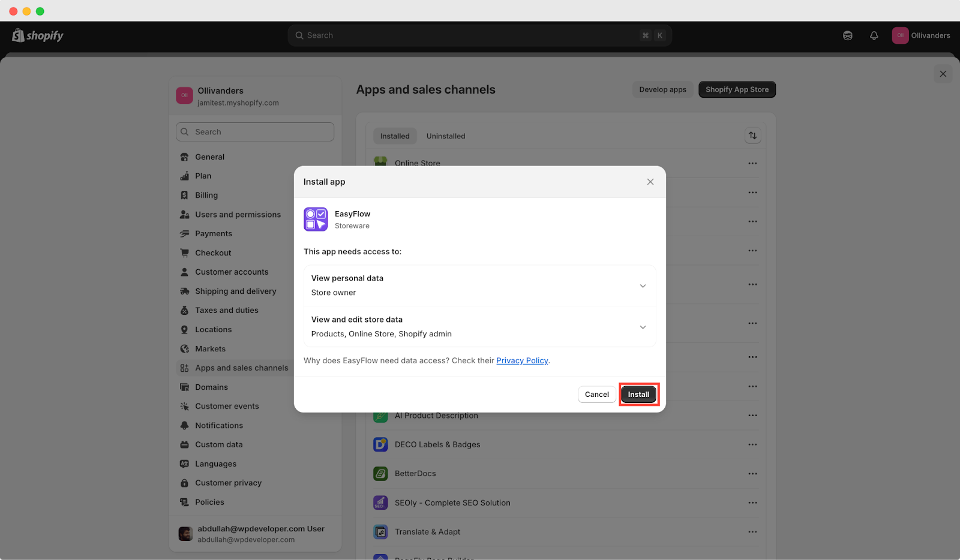Switch to the Uninstalled tab
Viewport: 960px width, 560px height.
(446, 136)
